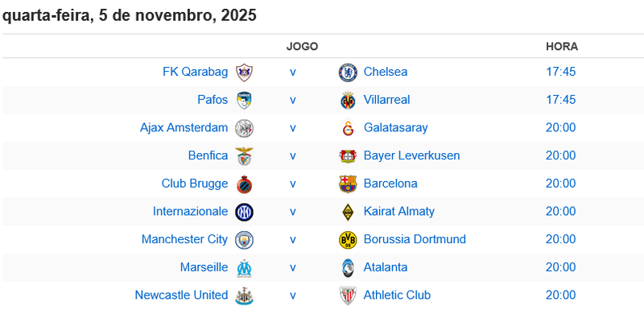Open the Athletic Club team link
The image size is (644, 331).
[397, 295]
